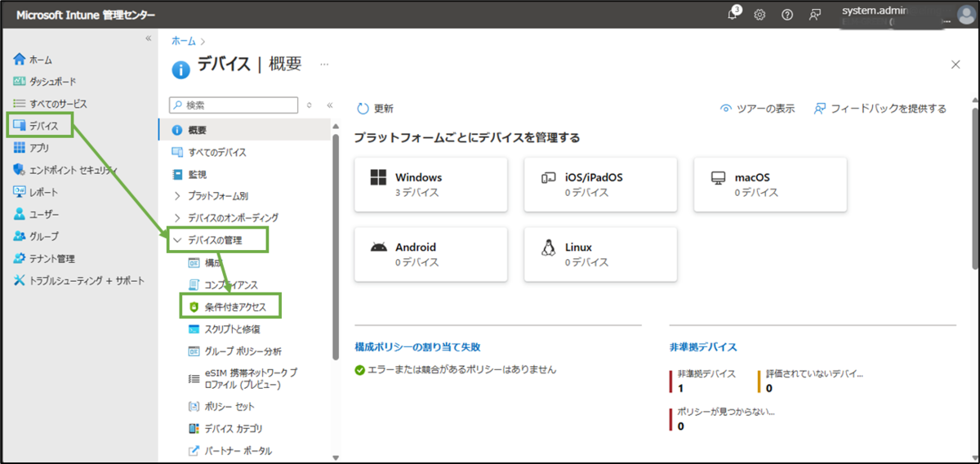Collapse the main left navigation pane
The height and width of the screenshot is (464, 980).
pyautogui.click(x=149, y=38)
